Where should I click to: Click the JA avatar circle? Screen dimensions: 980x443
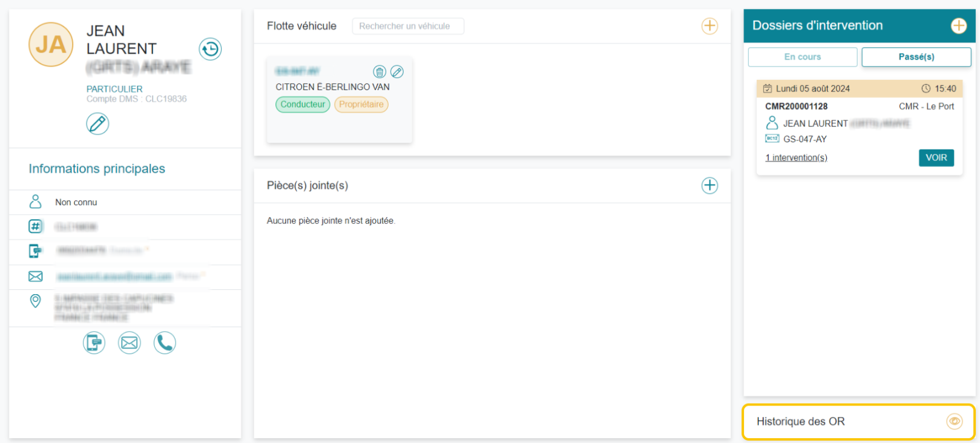[51, 44]
